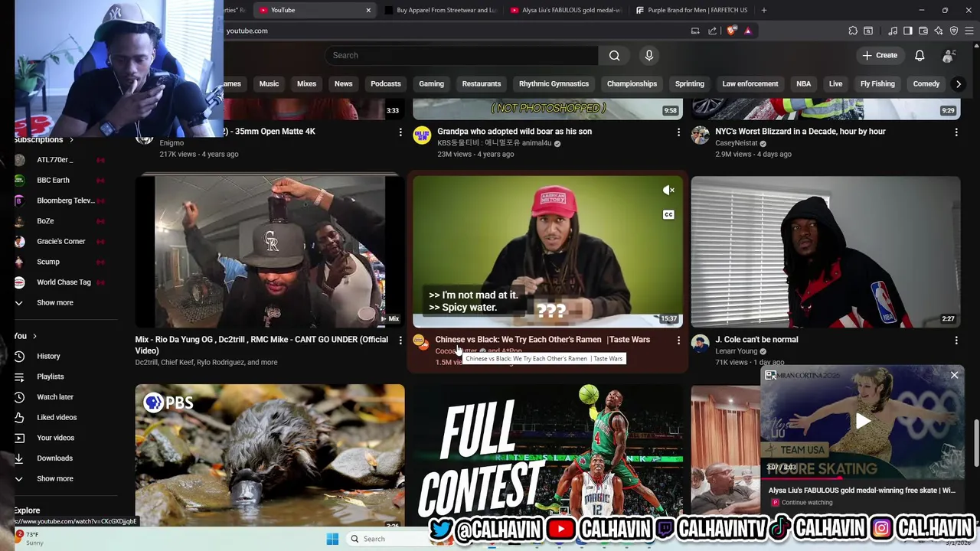Screen dimensions: 980x551
Task: Show more subscriptions under World Chase Tag
Action: point(55,302)
